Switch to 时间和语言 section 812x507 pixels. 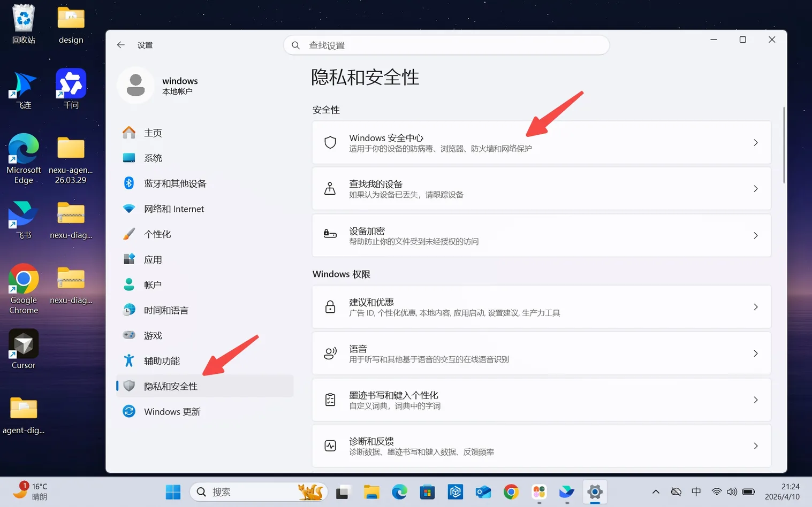point(166,310)
